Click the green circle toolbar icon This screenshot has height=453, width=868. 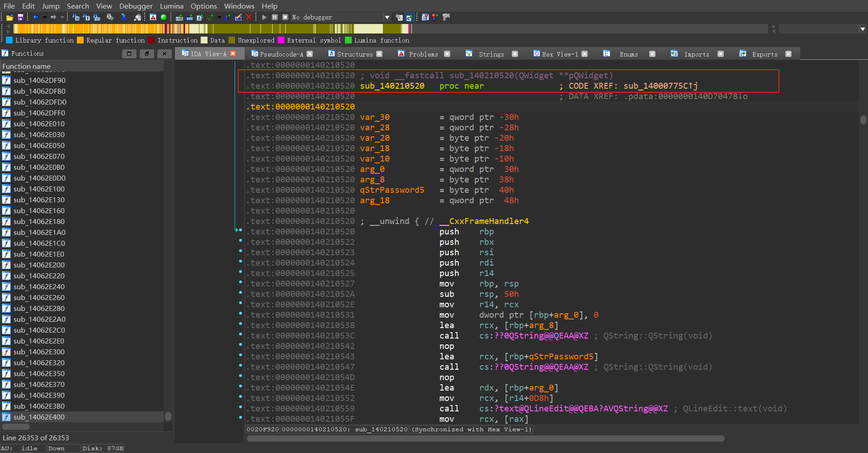164,17
